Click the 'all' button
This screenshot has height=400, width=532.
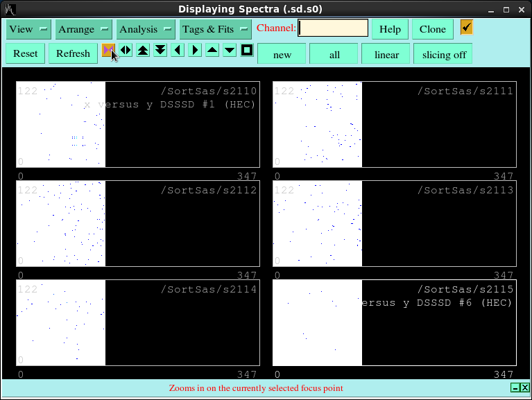[334, 55]
